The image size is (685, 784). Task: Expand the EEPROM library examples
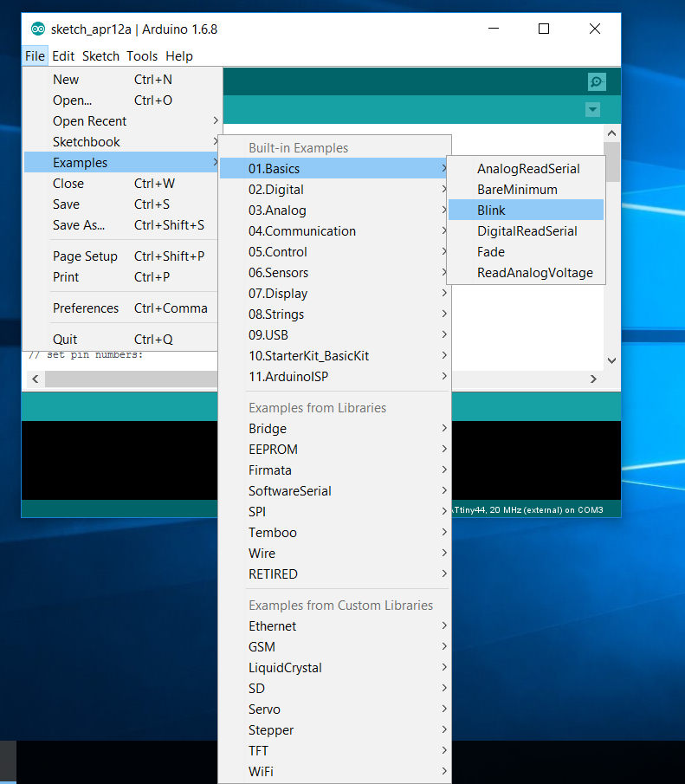click(334, 450)
